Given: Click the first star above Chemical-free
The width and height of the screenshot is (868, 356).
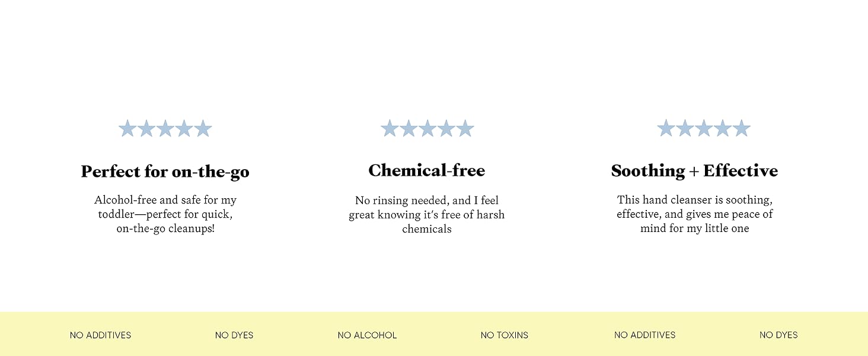Looking at the screenshot, I should tap(390, 128).
